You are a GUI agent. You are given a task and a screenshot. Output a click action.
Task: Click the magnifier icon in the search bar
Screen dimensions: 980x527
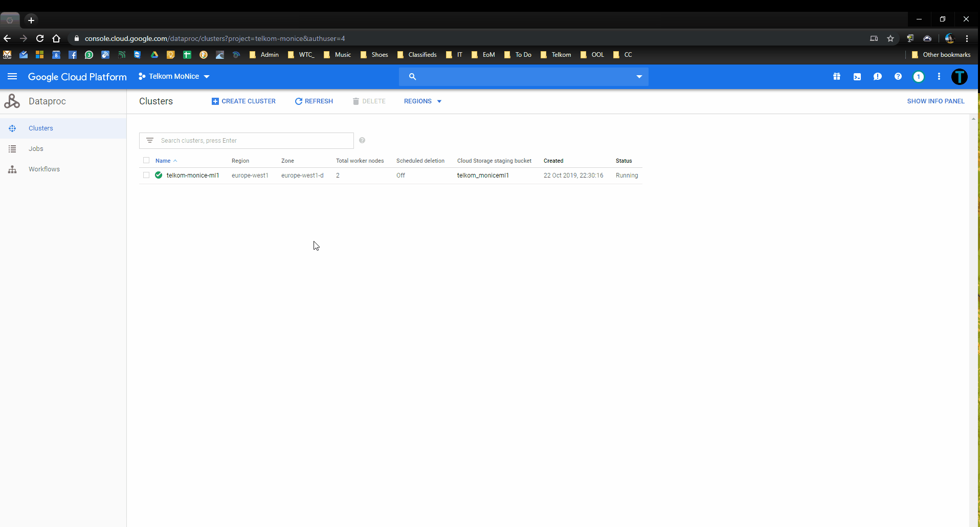coord(412,77)
